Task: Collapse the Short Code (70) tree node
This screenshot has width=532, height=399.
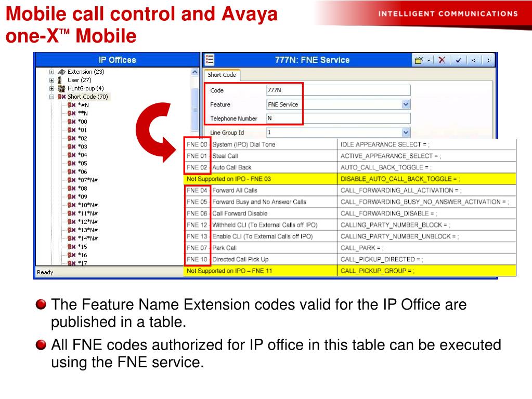Action: coord(51,97)
